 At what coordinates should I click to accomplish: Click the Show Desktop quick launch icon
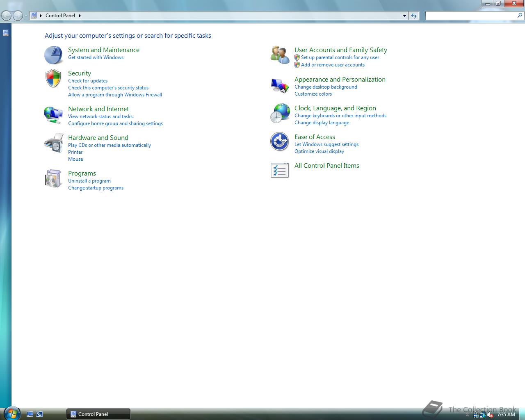pos(30,414)
